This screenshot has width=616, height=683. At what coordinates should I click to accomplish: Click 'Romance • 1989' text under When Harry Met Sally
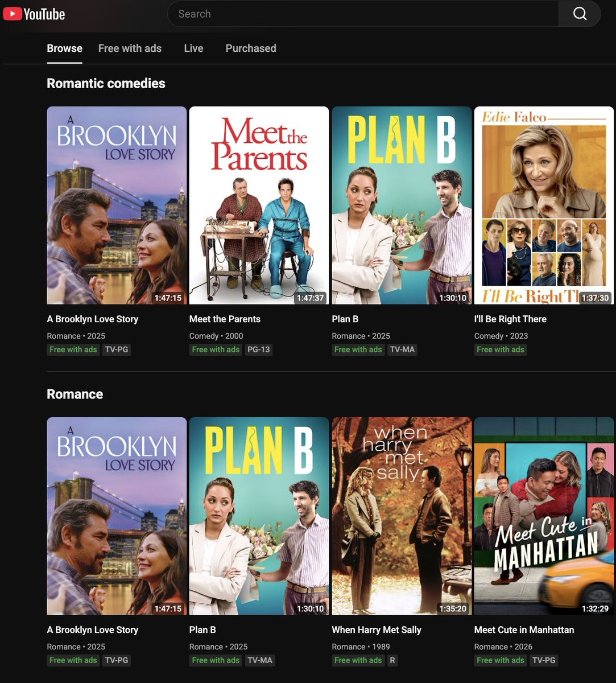(x=361, y=647)
